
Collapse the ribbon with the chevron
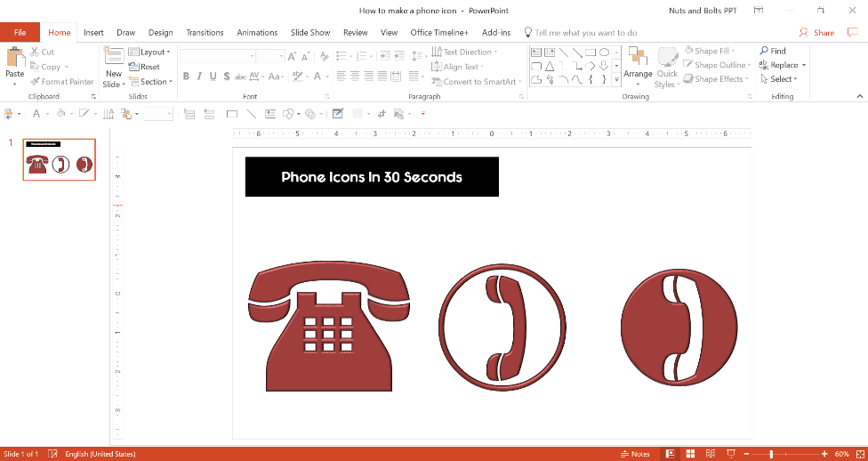click(x=860, y=96)
